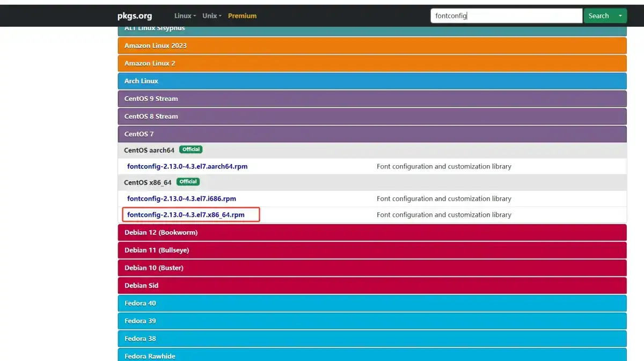Image resolution: width=644 pixels, height=361 pixels.
Task: Expand the CentOS 8 Stream section
Action: 151,116
